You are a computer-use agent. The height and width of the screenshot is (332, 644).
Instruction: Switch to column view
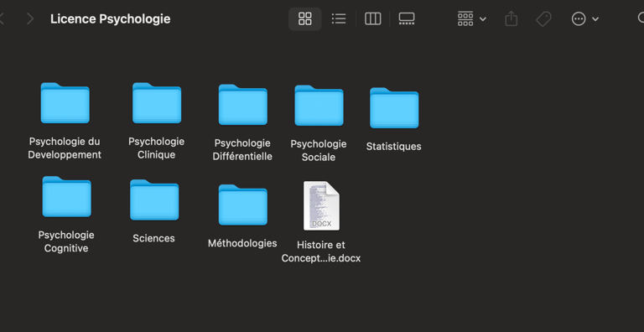coord(372,18)
